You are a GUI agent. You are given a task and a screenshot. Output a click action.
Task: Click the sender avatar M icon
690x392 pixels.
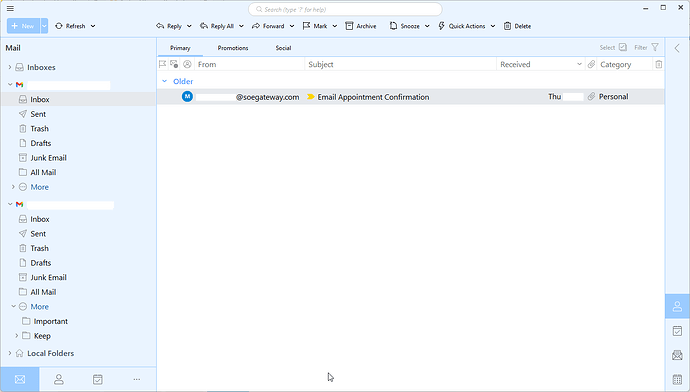tap(187, 96)
